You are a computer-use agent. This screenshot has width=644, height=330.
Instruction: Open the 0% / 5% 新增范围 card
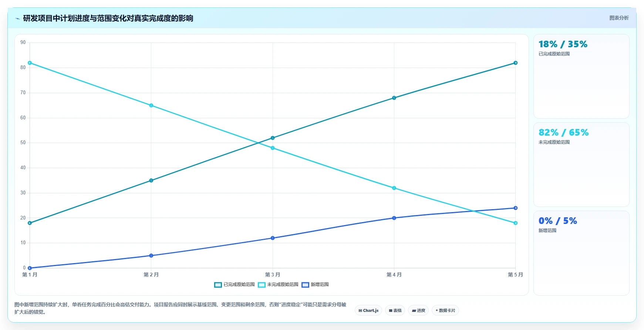point(581,253)
